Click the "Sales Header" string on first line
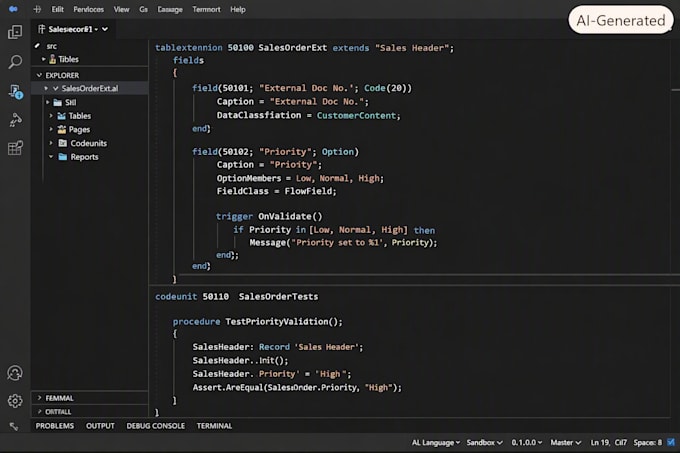680x453 pixels. click(412, 48)
